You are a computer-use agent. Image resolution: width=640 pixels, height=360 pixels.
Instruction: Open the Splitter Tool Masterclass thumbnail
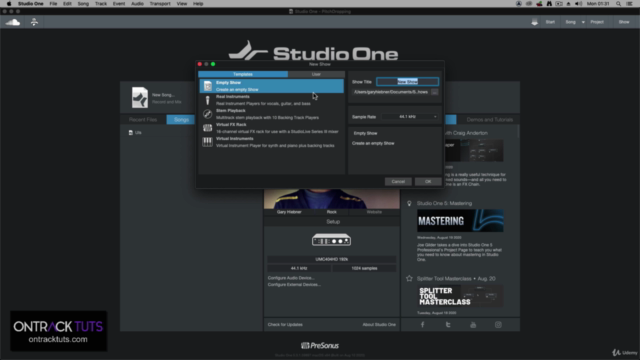(x=460, y=296)
